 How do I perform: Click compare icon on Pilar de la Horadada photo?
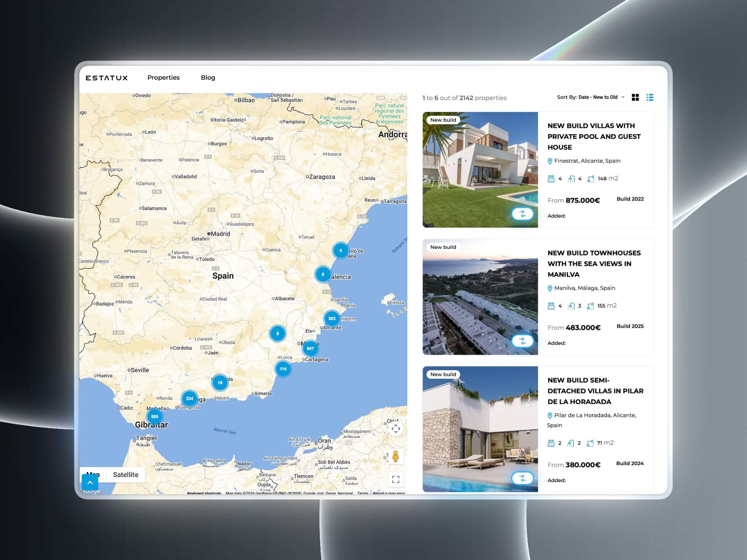pos(522,478)
